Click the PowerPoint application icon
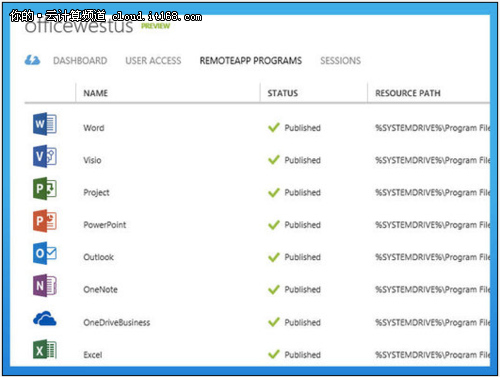 coord(45,221)
